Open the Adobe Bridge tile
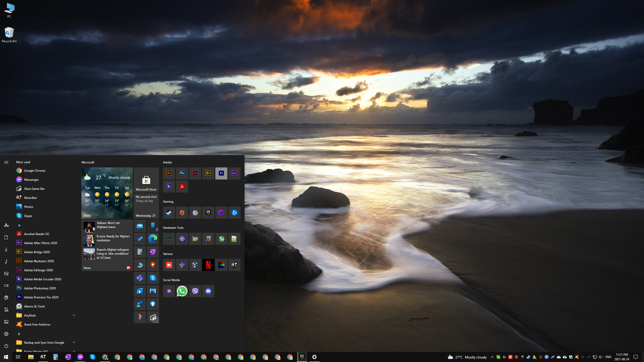The width and height of the screenshot is (644, 362). tap(208, 173)
